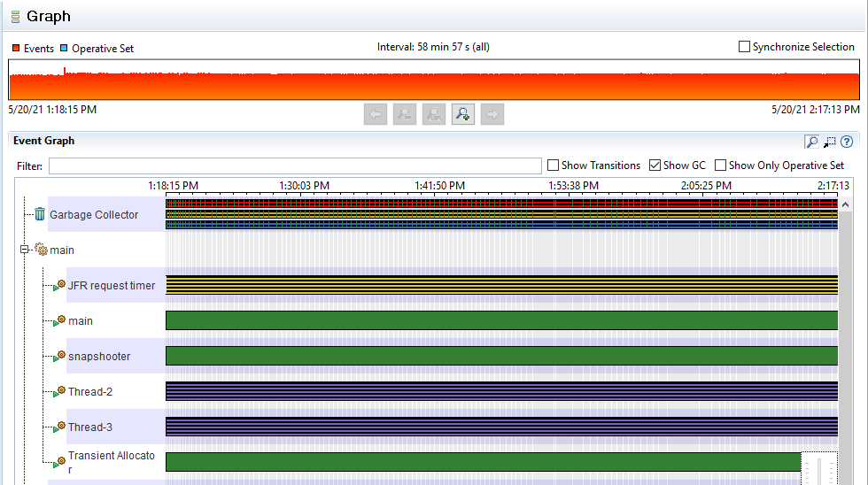This screenshot has width=868, height=485.
Task: Select the Thread-2 row label
Action: tap(90, 391)
